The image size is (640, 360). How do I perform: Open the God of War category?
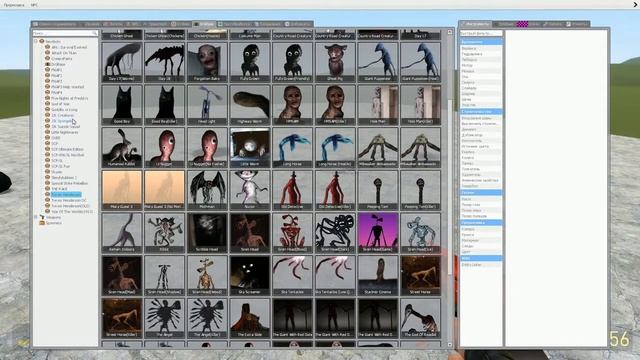60,104
